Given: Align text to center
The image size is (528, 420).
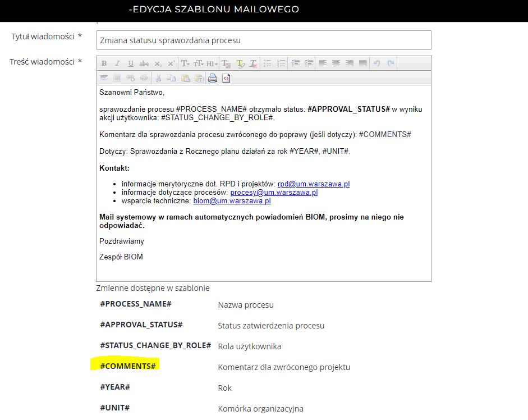Looking at the screenshot, I should (x=336, y=63).
